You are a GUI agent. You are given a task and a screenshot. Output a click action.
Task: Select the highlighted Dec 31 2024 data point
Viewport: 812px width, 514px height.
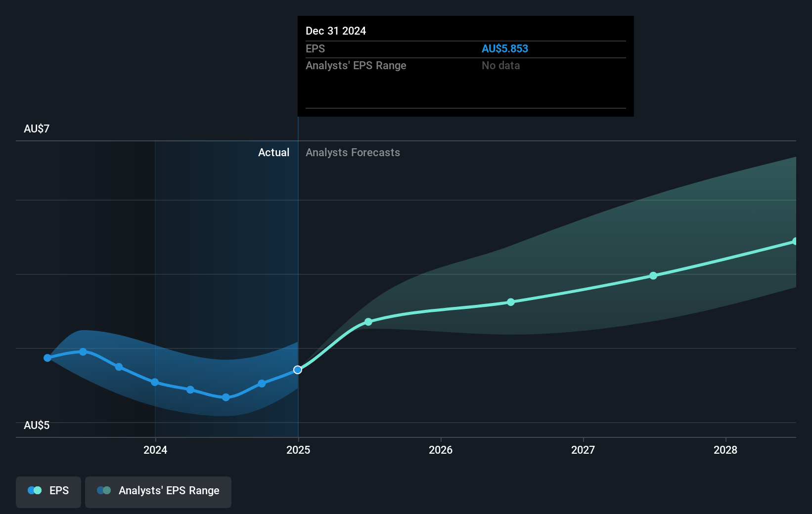[298, 370]
